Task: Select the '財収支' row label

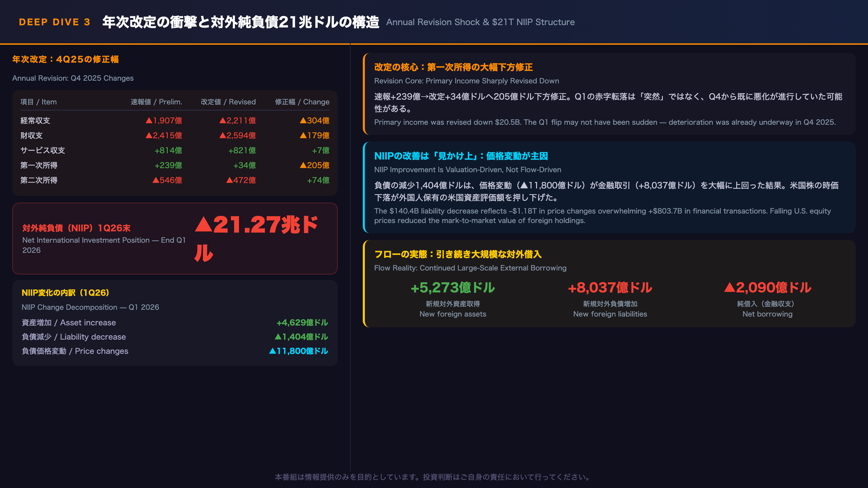Action: [x=32, y=135]
